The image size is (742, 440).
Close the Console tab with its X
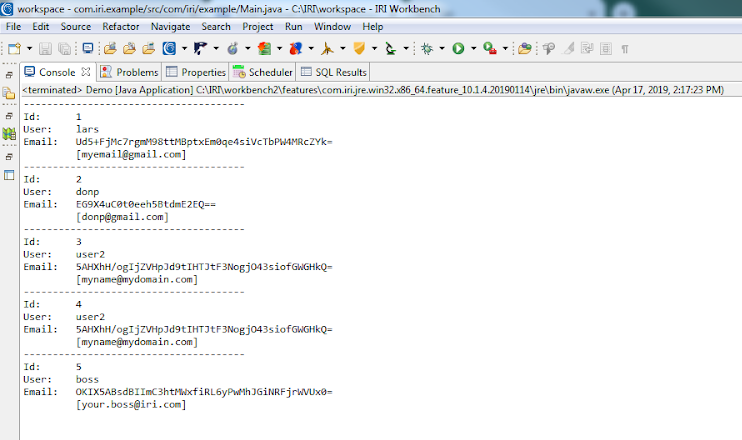(x=86, y=72)
